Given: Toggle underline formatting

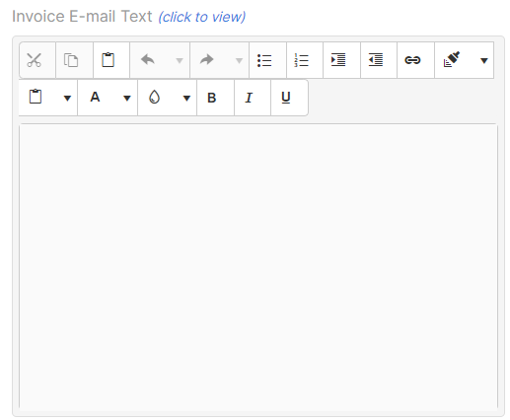Looking at the screenshot, I should [x=286, y=98].
